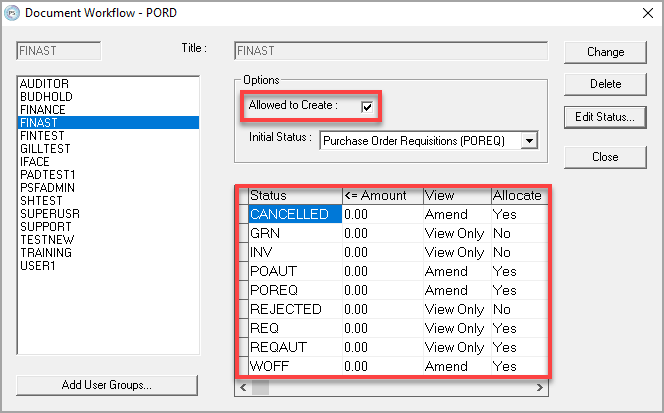The width and height of the screenshot is (664, 413).
Task: Open the Edit Status dialog button
Action: 605,117
